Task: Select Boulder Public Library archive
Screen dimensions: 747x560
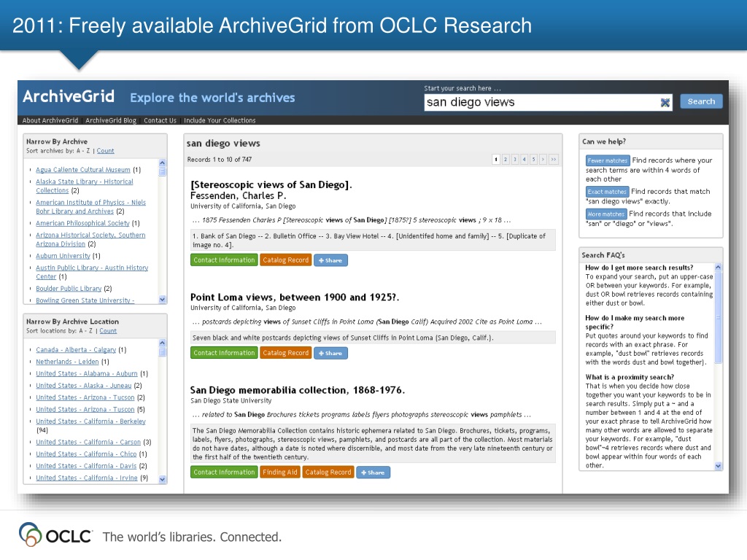Action: (x=69, y=289)
